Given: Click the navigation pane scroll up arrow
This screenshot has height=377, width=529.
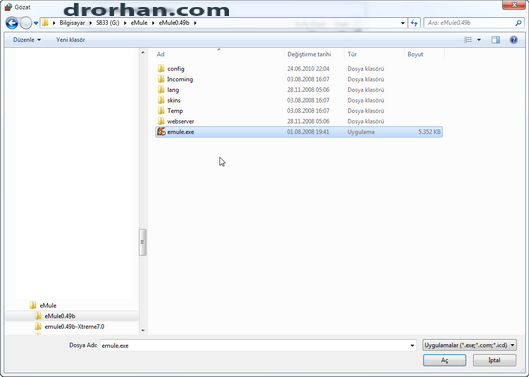Looking at the screenshot, I should pyautogui.click(x=143, y=53).
